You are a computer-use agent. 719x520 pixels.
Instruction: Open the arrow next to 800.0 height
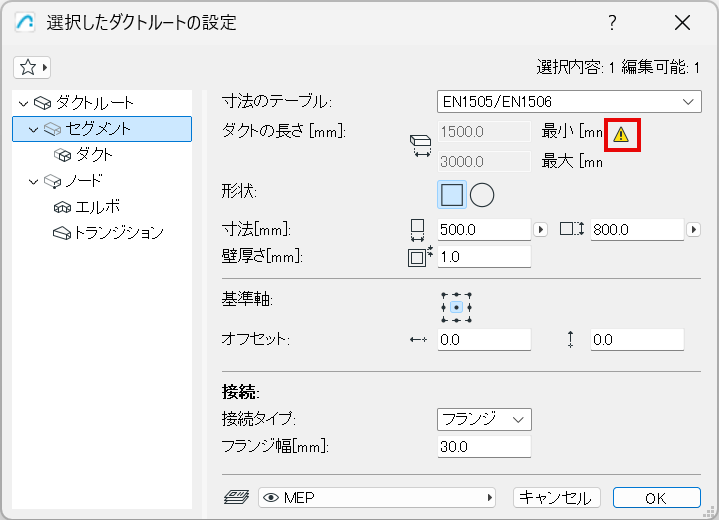click(693, 229)
